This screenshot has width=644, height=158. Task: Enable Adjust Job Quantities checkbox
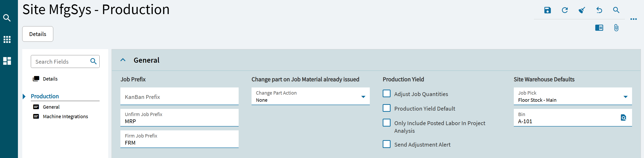[x=386, y=94]
